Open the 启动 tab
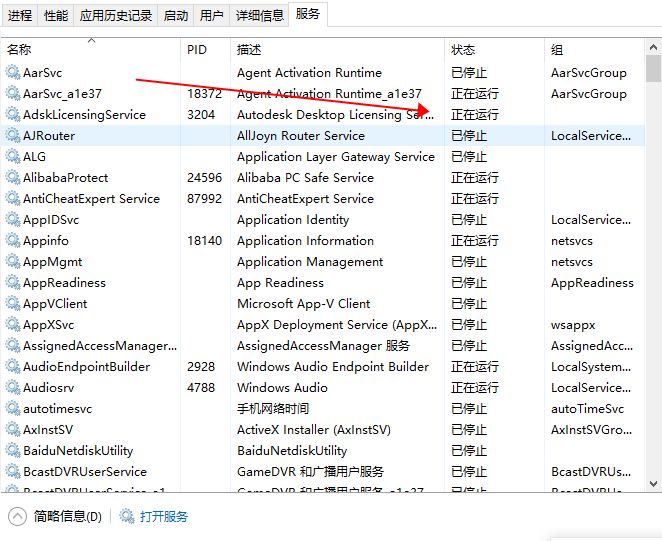The width and height of the screenshot is (662, 541). 176,15
